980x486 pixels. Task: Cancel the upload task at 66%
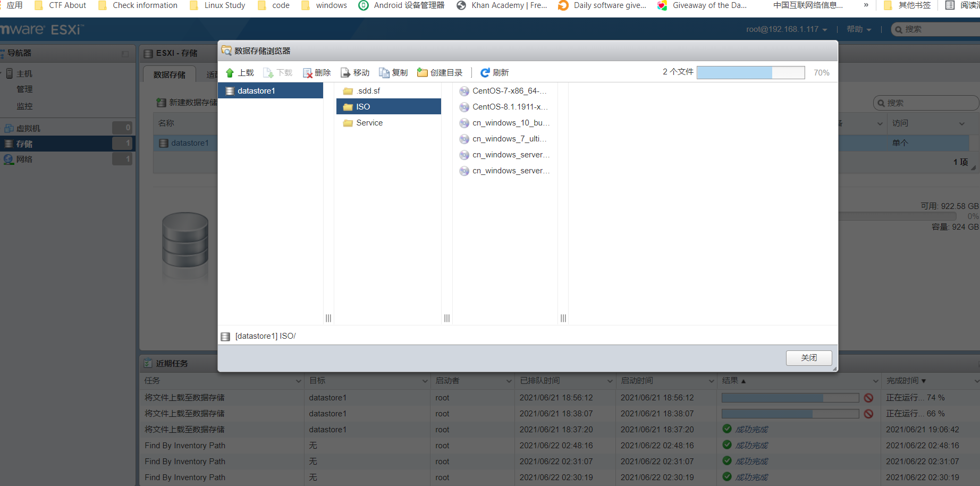(x=868, y=414)
